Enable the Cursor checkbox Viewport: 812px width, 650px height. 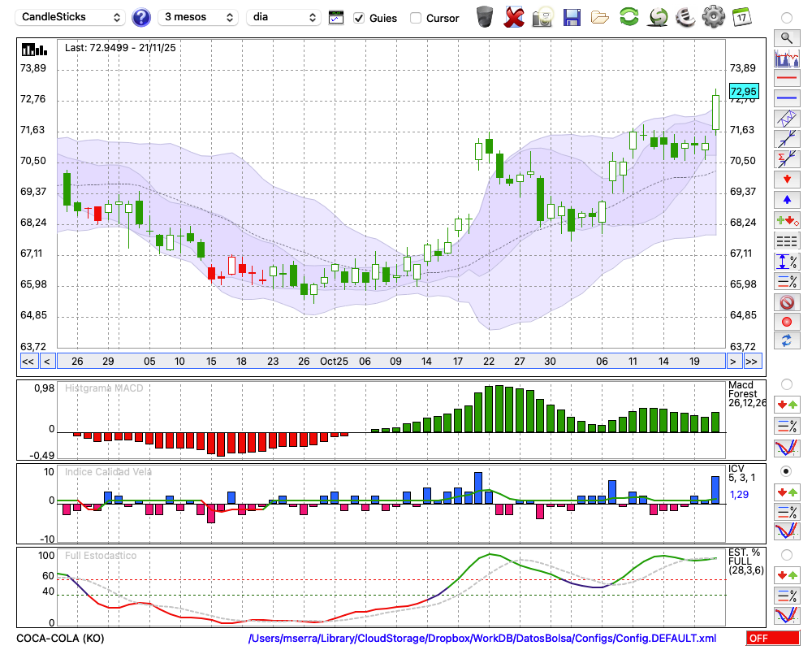click(x=416, y=18)
